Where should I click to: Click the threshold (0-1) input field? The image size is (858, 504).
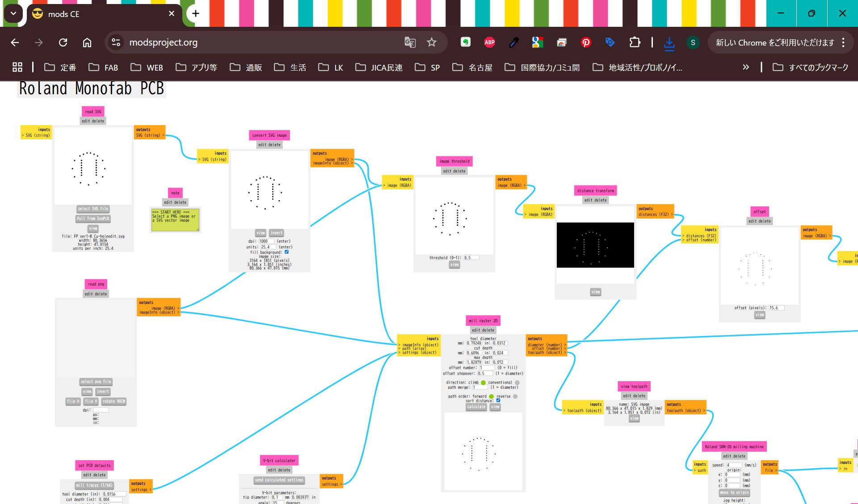pyautogui.click(x=471, y=258)
